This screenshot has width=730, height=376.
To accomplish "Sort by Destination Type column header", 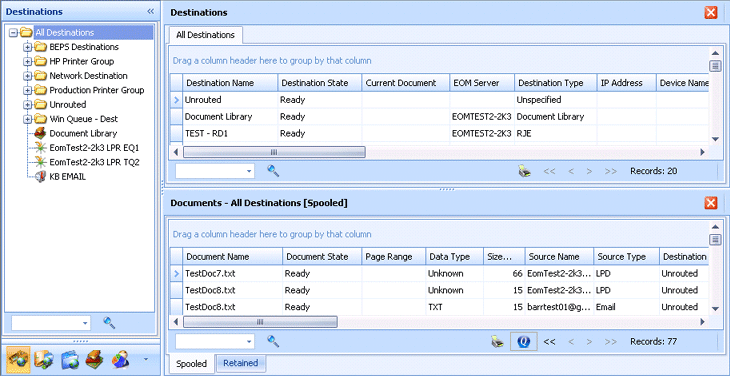I will (556, 83).
